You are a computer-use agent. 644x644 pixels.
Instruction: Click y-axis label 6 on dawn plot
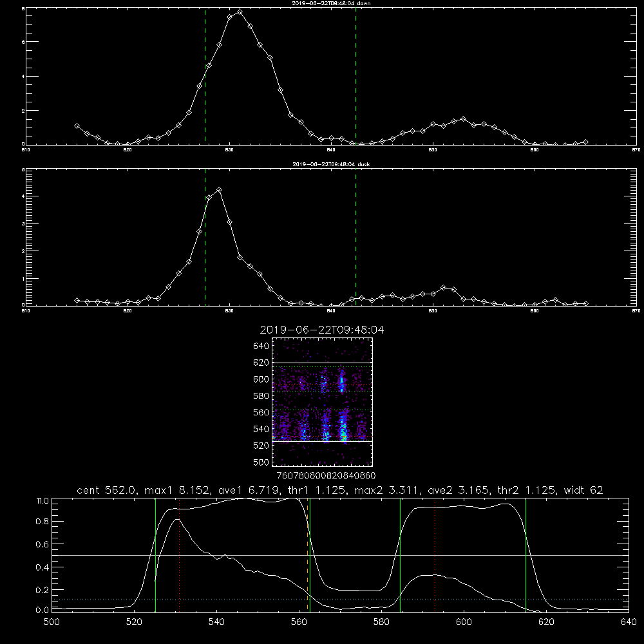coord(23,42)
